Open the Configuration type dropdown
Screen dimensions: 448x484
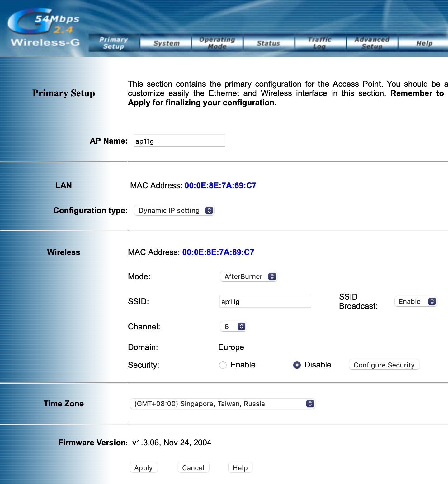(174, 210)
